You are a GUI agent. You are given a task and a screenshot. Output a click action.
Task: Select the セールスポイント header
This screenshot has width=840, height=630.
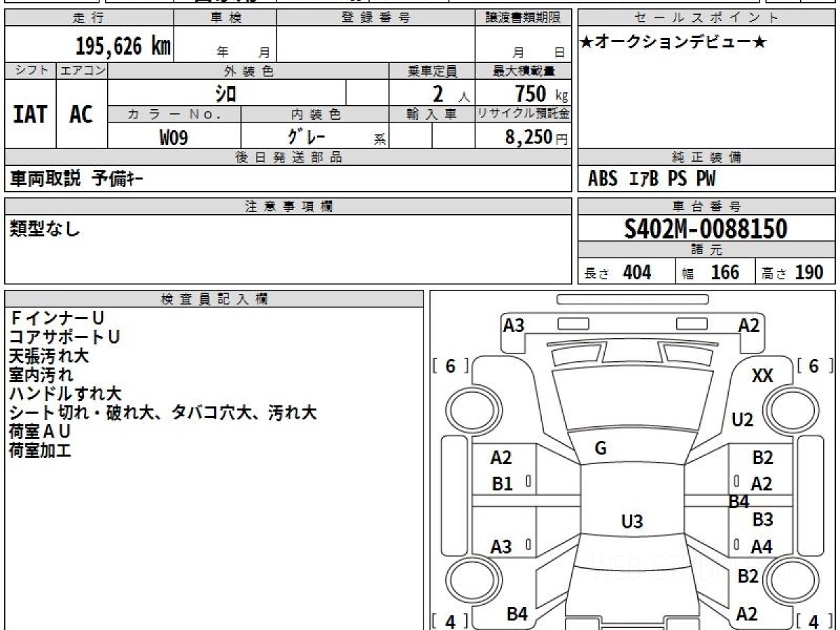tap(706, 18)
